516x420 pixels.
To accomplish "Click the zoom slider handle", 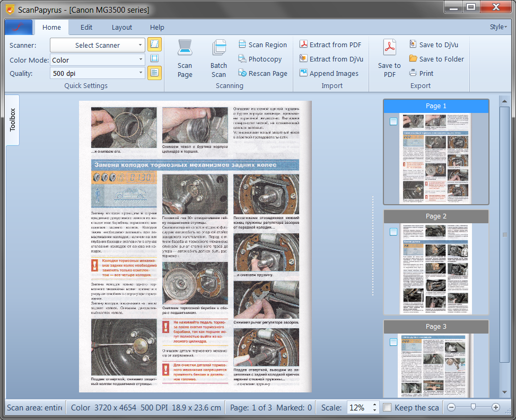I will [x=473, y=407].
